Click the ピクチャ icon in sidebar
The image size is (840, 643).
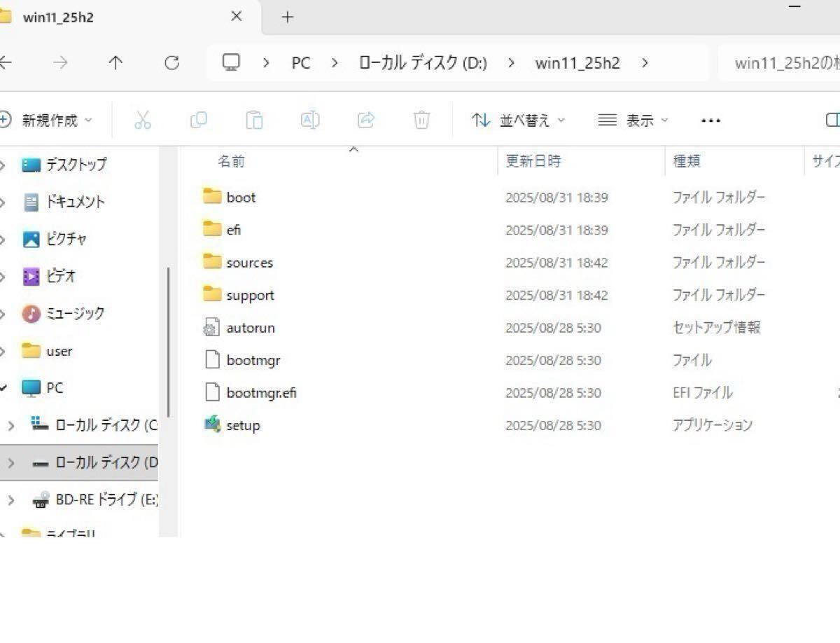[x=31, y=240]
